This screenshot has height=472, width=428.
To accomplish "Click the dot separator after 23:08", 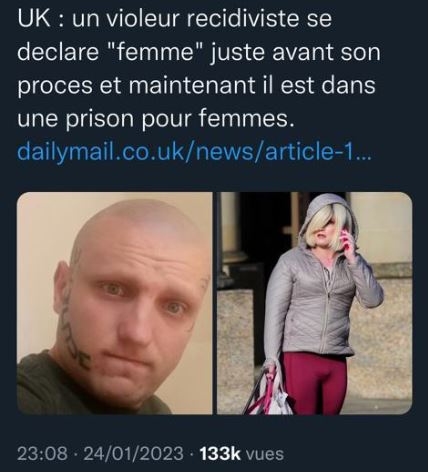I will 75,455.
